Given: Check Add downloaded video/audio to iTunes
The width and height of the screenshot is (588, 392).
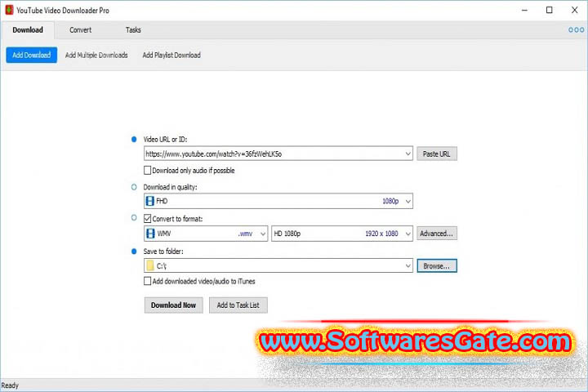Looking at the screenshot, I should [147, 281].
